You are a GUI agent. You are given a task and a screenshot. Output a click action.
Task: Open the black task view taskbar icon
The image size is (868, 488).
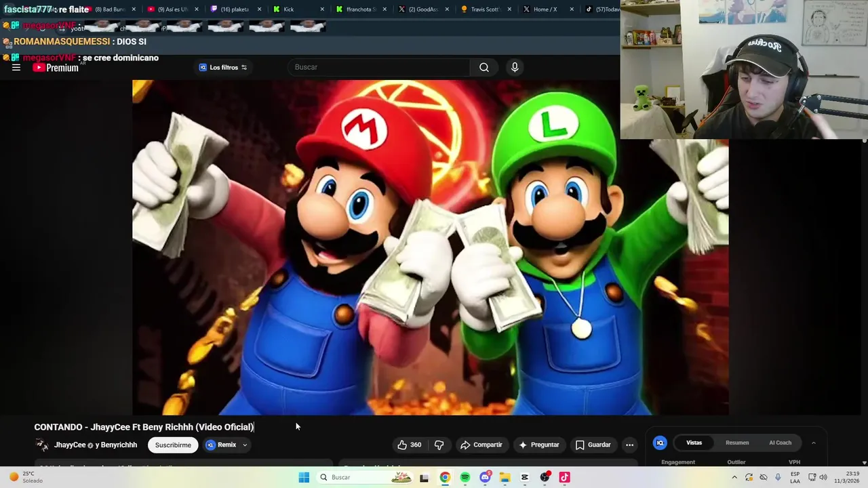pos(425,477)
